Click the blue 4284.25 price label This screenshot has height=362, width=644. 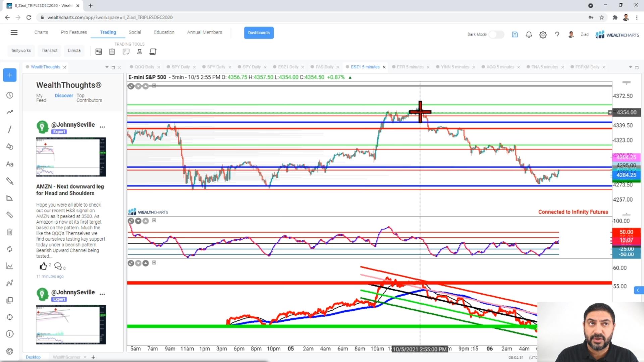tap(626, 175)
